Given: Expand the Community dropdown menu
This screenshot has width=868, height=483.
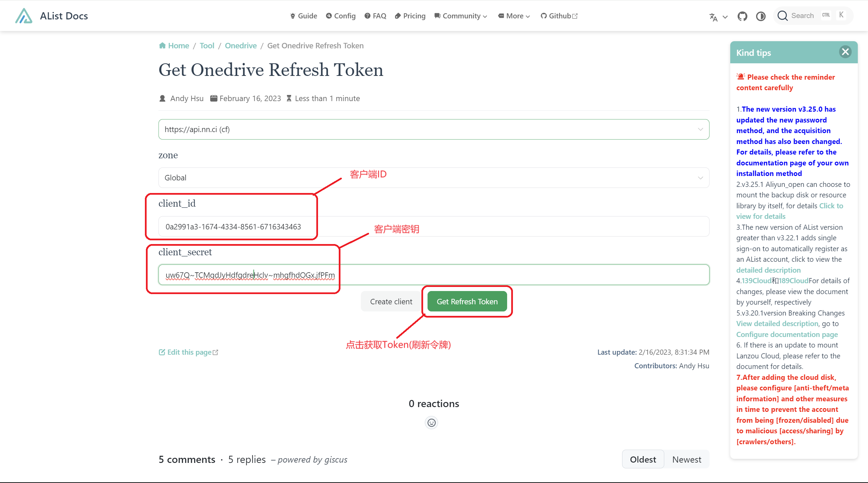Looking at the screenshot, I should (461, 16).
